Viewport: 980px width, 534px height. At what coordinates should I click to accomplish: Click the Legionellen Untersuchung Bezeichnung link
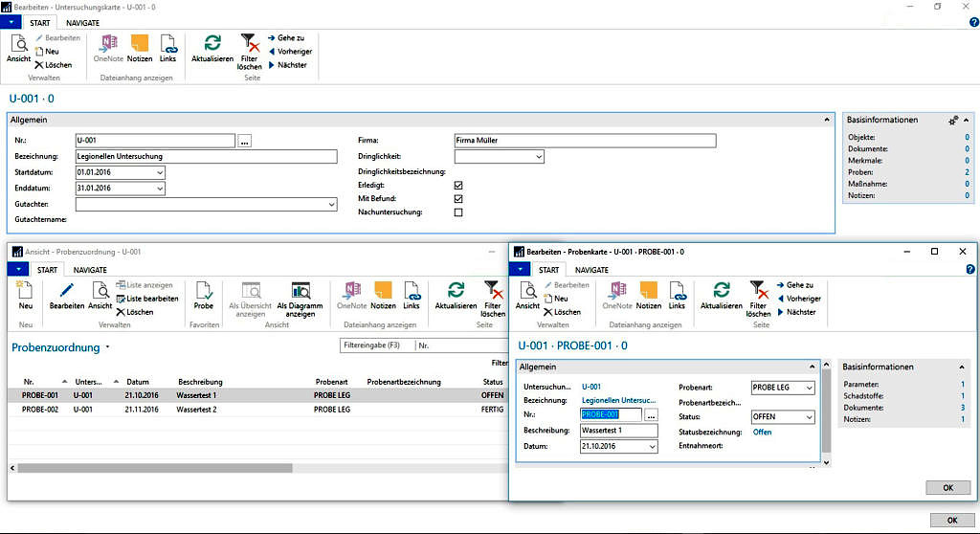[618, 400]
